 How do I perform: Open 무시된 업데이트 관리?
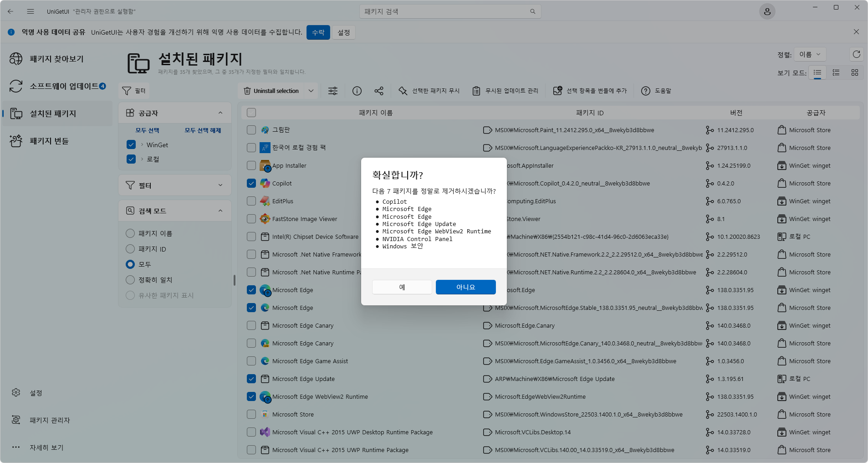pyautogui.click(x=505, y=91)
